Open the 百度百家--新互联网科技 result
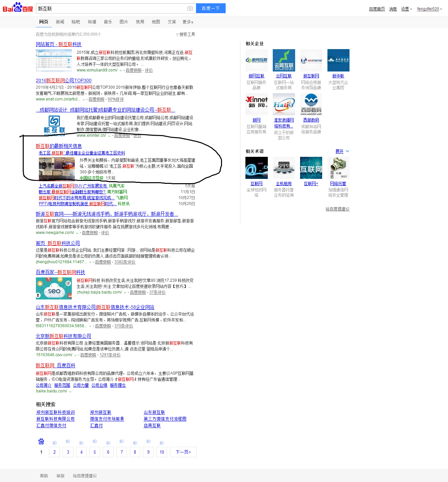 (x=60, y=272)
